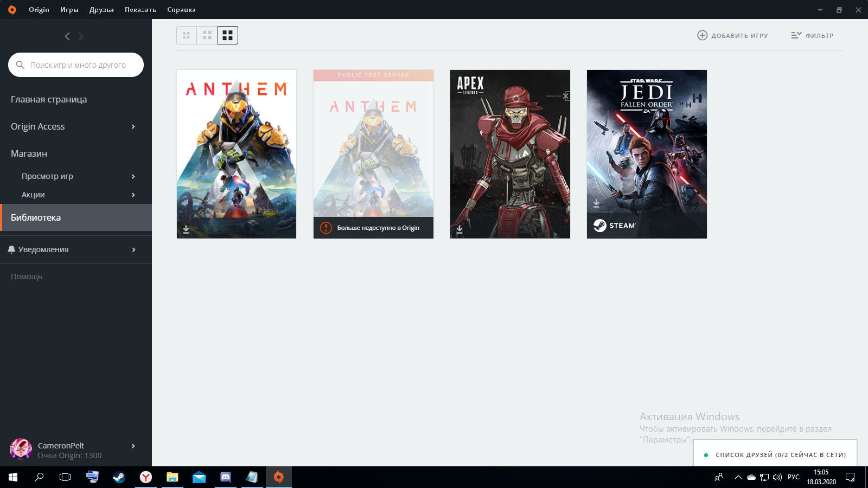Show hidden system tray icons
This screenshot has height=488, width=868.
[738, 477]
